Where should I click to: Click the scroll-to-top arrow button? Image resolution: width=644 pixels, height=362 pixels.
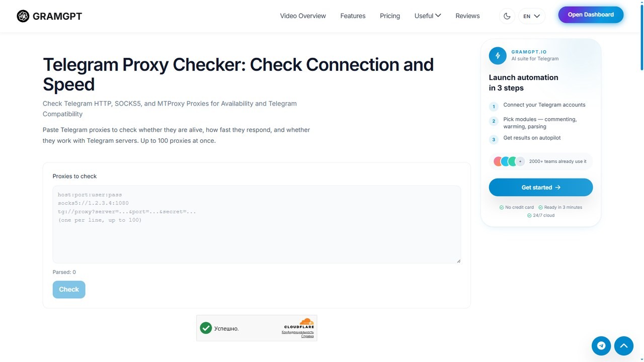tap(624, 345)
